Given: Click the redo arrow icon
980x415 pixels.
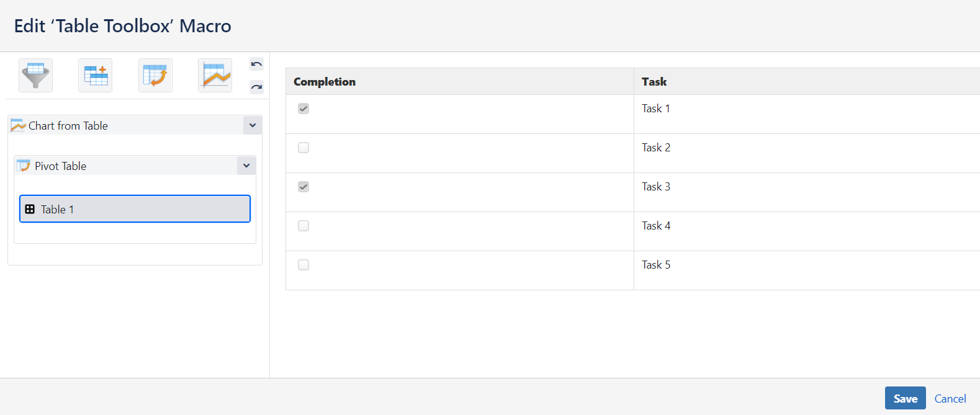Looking at the screenshot, I should [256, 87].
